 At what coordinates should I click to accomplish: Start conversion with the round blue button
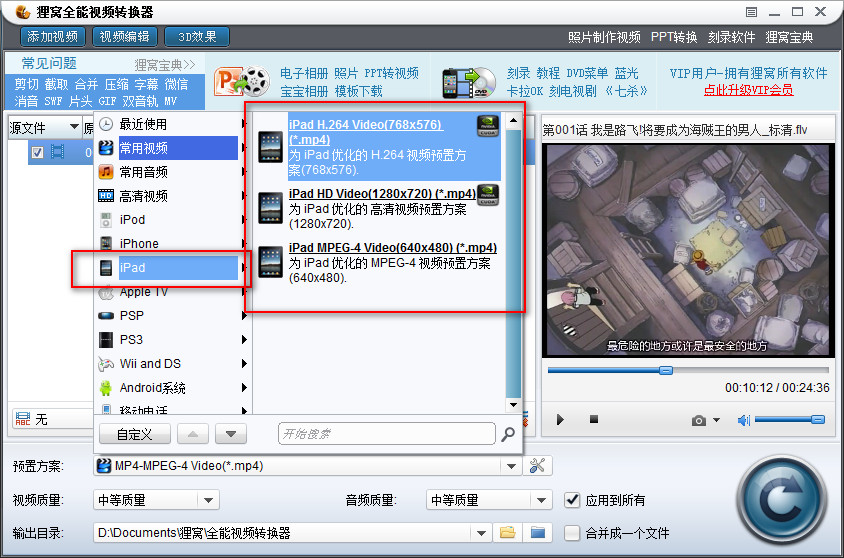click(x=782, y=500)
